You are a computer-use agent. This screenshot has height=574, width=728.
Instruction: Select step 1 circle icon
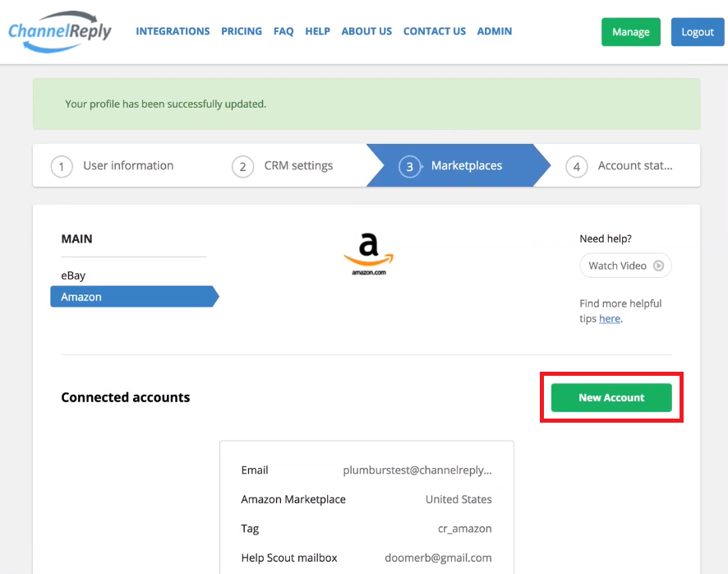point(62,166)
